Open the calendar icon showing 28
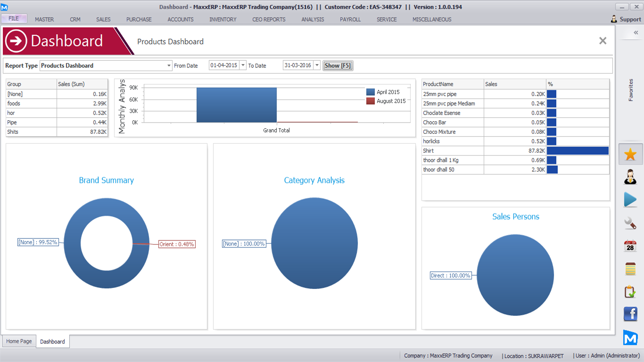 tap(630, 246)
